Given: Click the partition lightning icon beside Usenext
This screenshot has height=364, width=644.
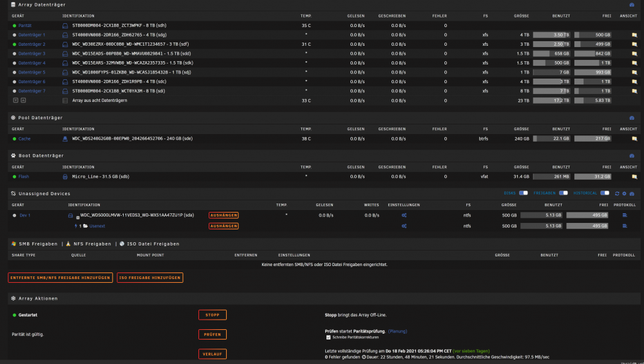Looking at the screenshot, I should click(x=76, y=226).
